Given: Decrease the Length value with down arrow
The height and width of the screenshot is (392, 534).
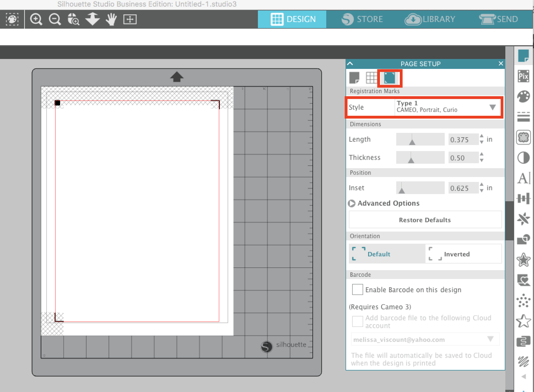Looking at the screenshot, I should [x=481, y=142].
